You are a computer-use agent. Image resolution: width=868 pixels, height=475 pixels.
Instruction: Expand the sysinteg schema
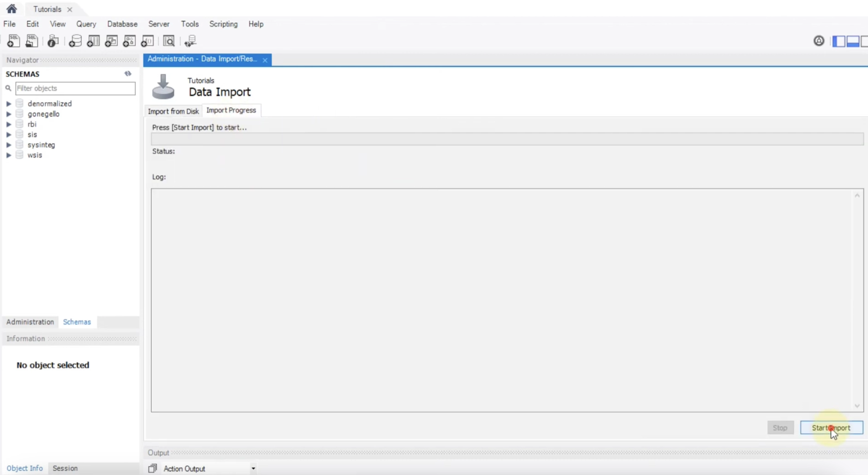[9, 145]
